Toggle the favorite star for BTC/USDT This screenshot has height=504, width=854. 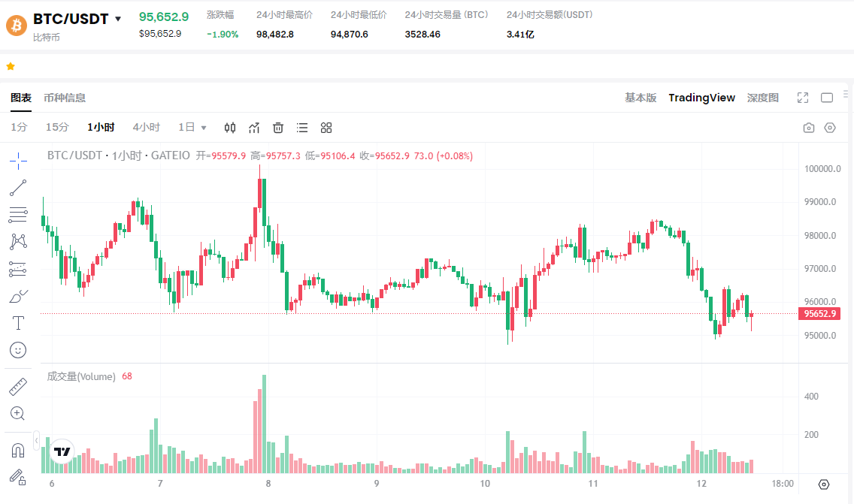(x=11, y=66)
